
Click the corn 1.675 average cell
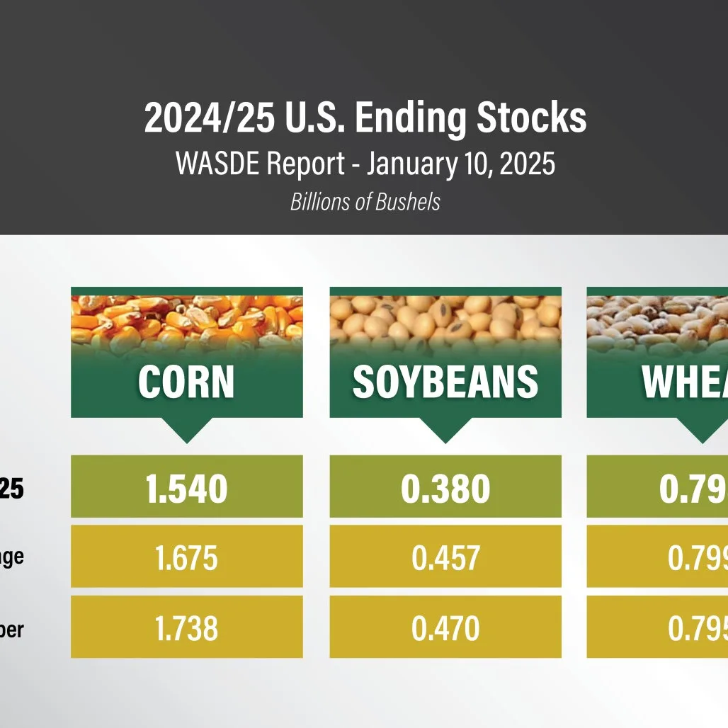coord(187,556)
